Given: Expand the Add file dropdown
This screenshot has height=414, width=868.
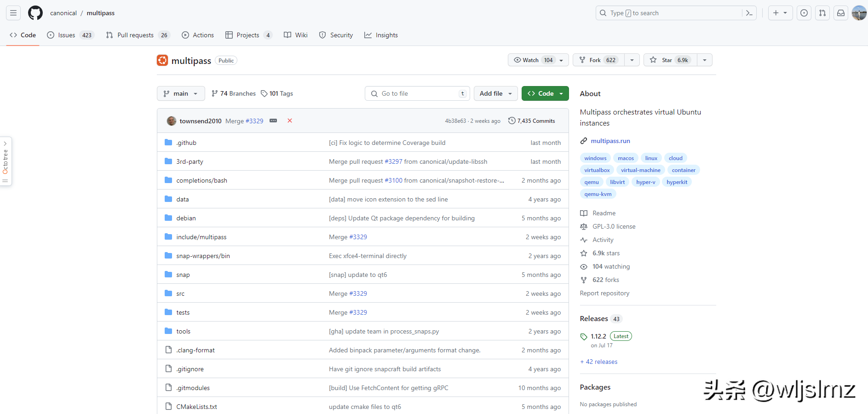Looking at the screenshot, I should click(495, 93).
